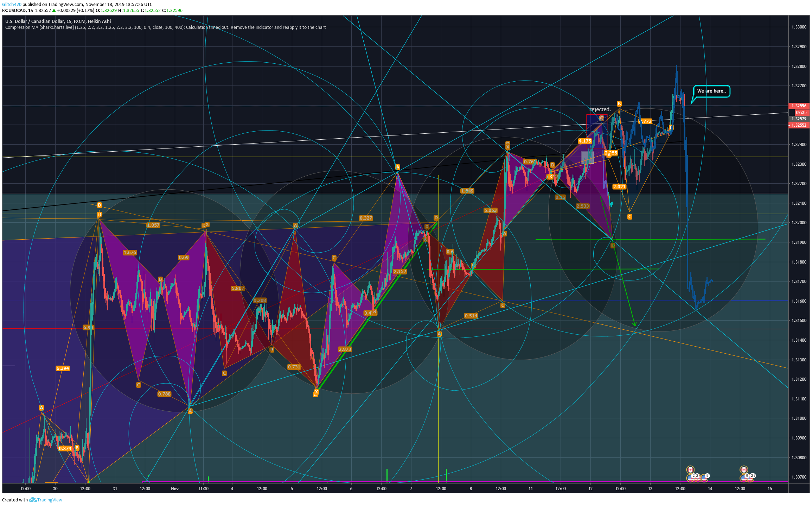Select the 4.175 ratio label

click(x=585, y=141)
